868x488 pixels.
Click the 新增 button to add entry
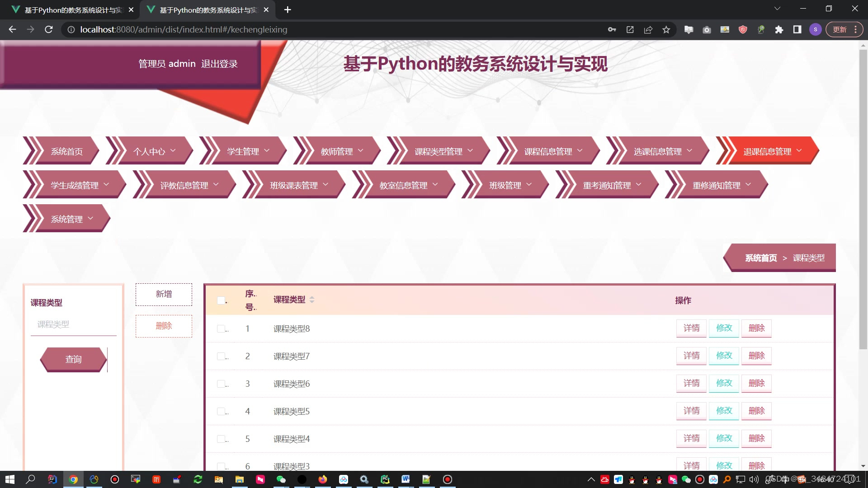click(164, 294)
